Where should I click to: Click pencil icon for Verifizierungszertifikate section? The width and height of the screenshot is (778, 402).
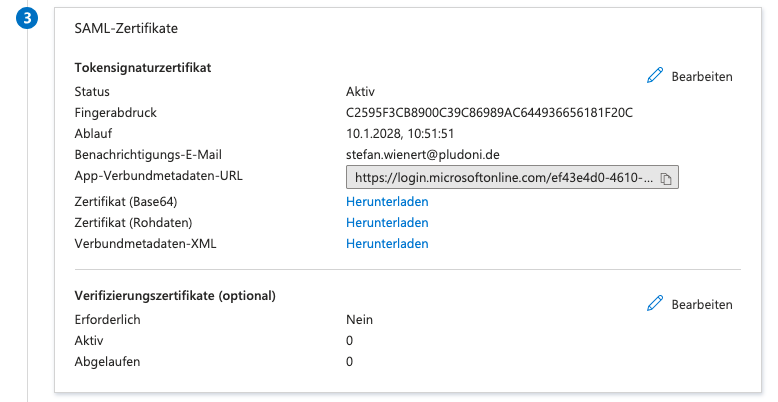pos(656,304)
